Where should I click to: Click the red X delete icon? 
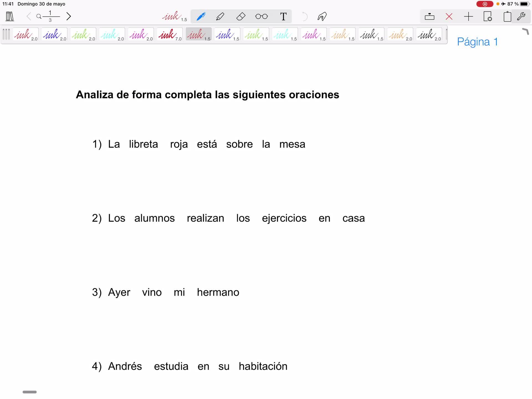tap(449, 16)
